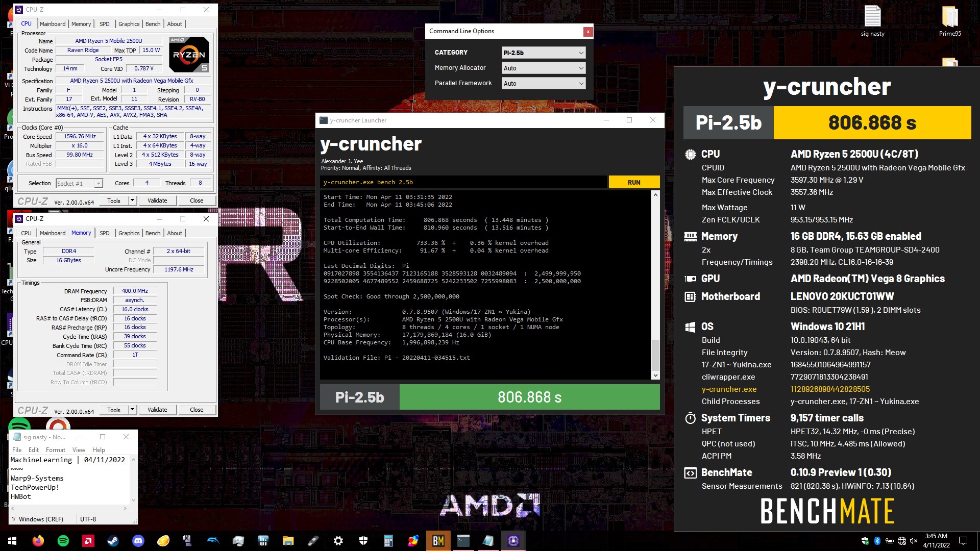
Task: Open the notification center icon
Action: click(963, 541)
